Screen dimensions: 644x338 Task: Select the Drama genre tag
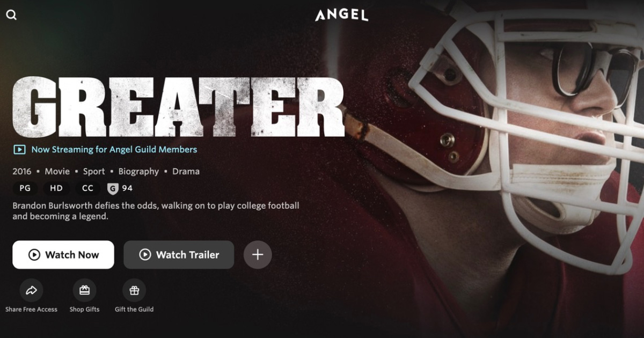[186, 172]
